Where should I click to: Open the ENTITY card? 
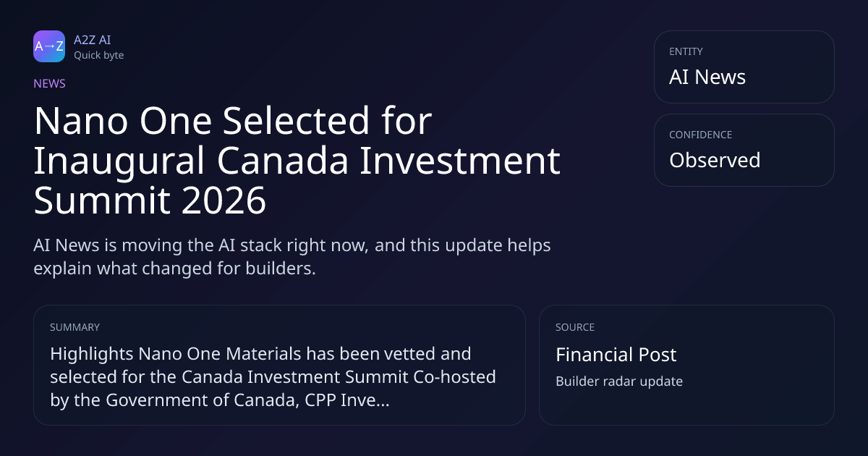[x=744, y=67]
